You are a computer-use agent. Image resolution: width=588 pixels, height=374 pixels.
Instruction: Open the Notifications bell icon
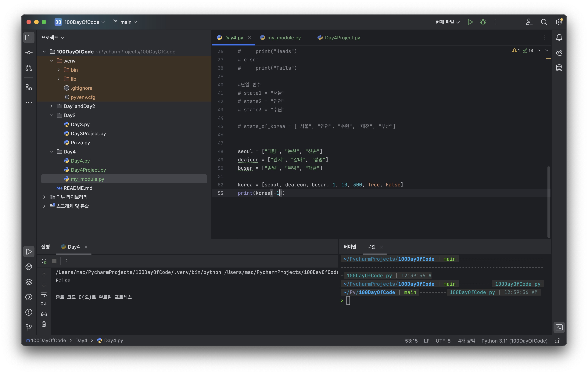pyautogui.click(x=559, y=38)
